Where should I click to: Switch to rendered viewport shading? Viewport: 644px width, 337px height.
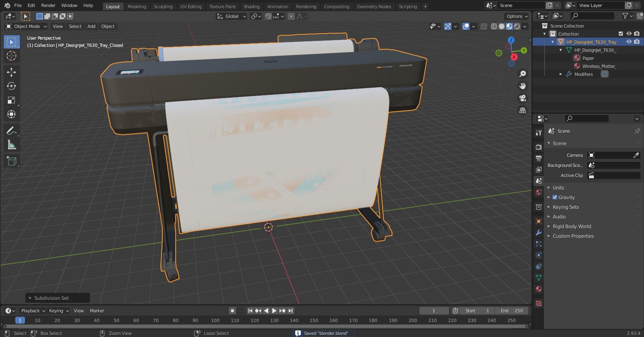(517, 26)
